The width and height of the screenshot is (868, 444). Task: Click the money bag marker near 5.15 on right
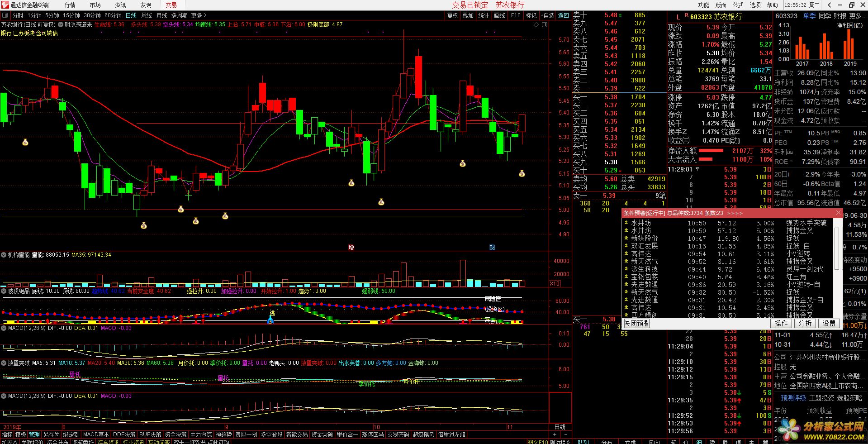tap(522, 173)
